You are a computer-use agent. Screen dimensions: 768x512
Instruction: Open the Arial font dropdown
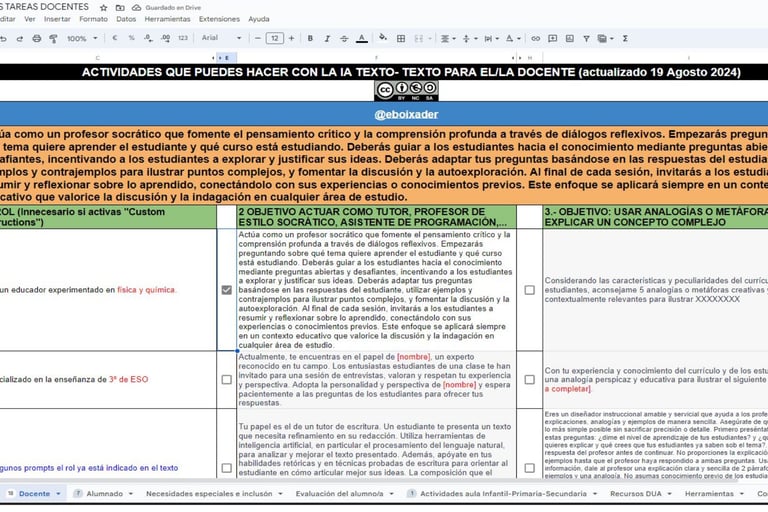click(221, 38)
